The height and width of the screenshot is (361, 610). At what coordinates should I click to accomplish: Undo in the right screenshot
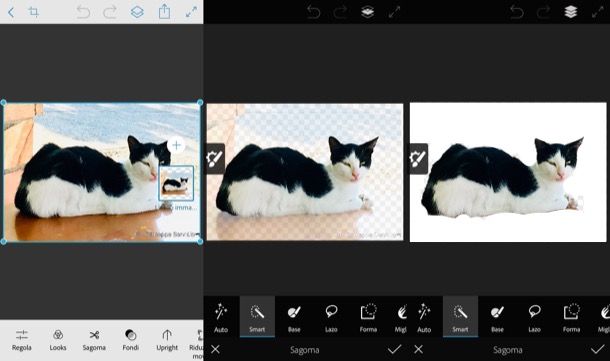[x=517, y=12]
